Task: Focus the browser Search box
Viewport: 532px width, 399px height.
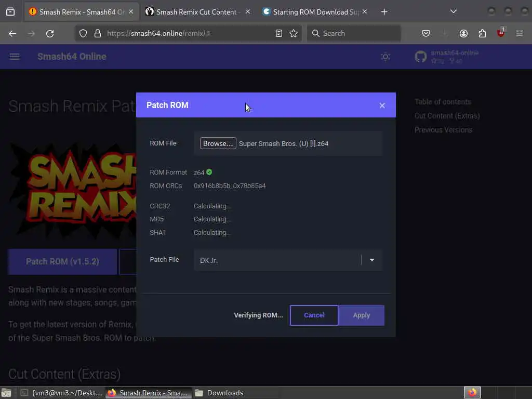Action: [x=354, y=34]
